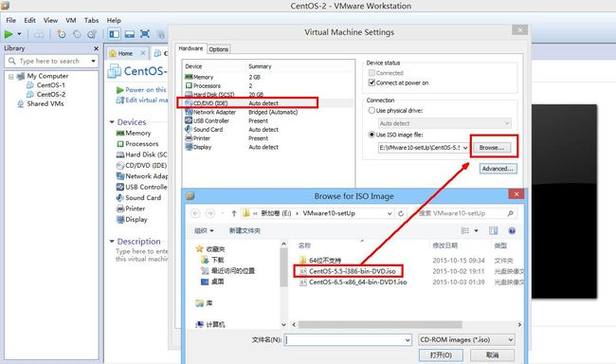The height and width of the screenshot is (364, 616).
Task: Click the snapshot manager toolbar icon
Action: (x=92, y=34)
